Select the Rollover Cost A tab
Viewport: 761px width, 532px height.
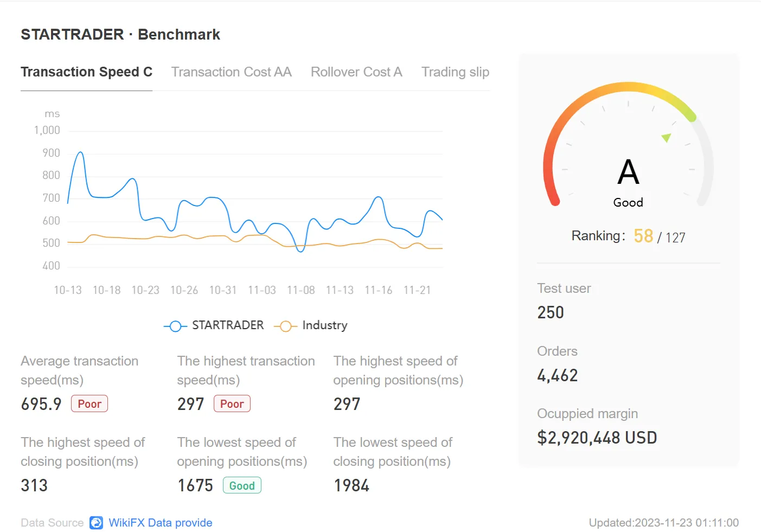pos(356,72)
